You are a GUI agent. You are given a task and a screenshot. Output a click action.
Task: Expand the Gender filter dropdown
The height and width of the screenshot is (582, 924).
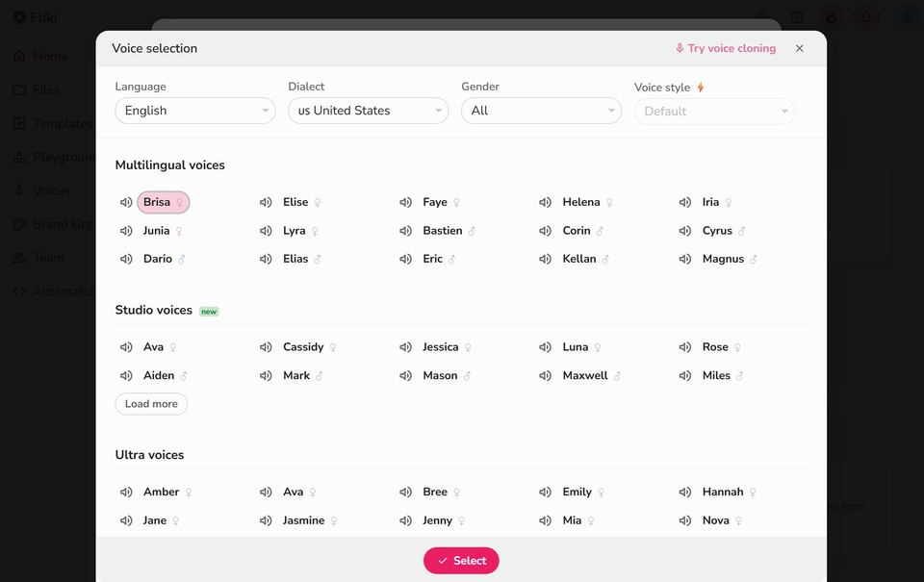tap(541, 111)
